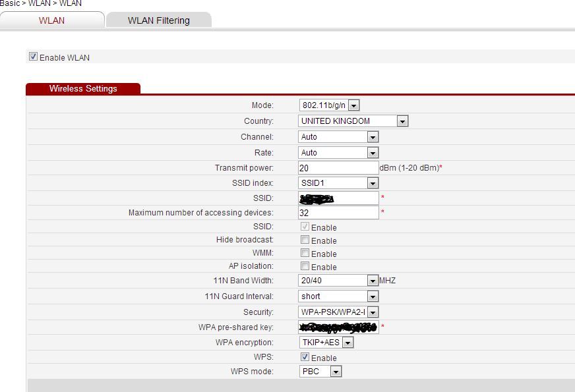The image size is (575, 392).
Task: Click the 'Maximum number of accessing devices:' label
Action: pyautogui.click(x=201, y=213)
